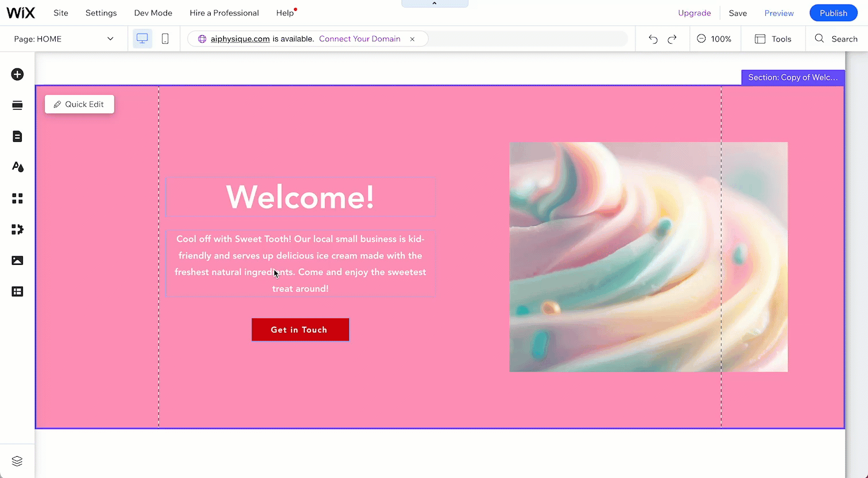Screen dimensions: 868x478
Task: Click the Wix logo
Action: click(x=21, y=13)
